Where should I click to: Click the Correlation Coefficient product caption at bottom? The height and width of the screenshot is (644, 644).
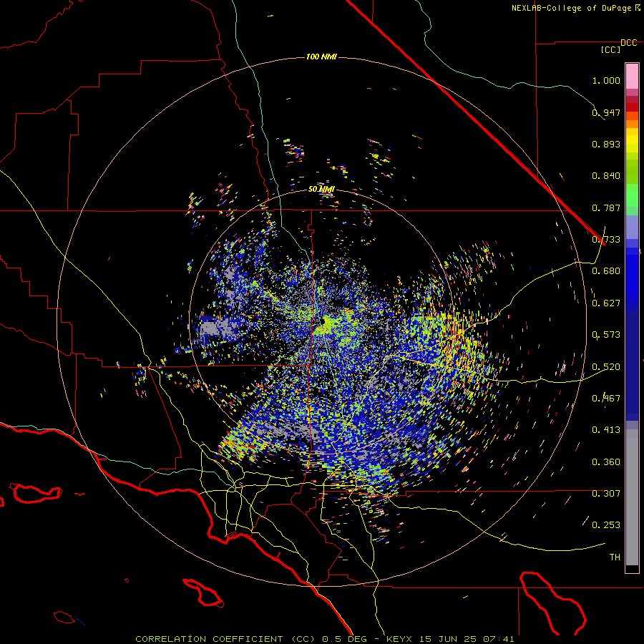[x=324, y=639]
